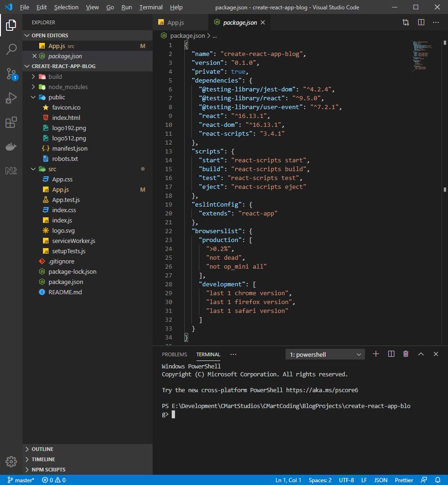The width and height of the screenshot is (448, 485).
Task: Open the Go menu
Action: (110, 7)
